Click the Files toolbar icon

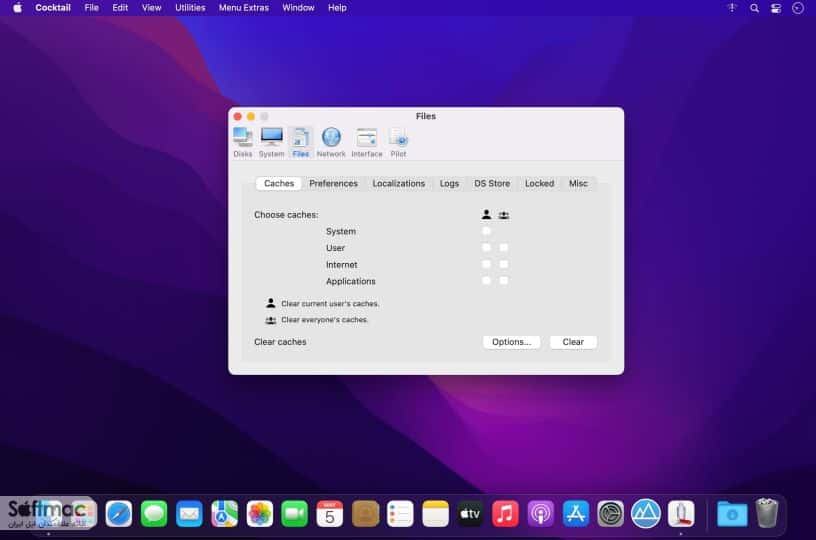click(301, 142)
